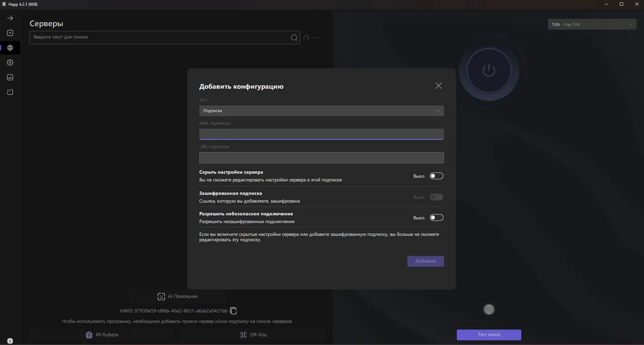
Task: Close the Добавить конфигурацию dialog
Action: coord(438,86)
